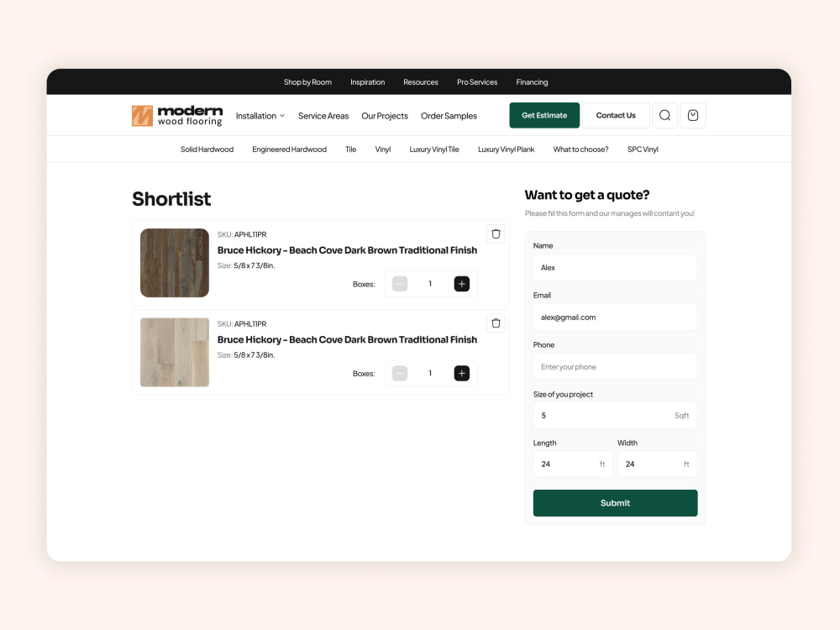Open Shop by Room in top bar
The height and width of the screenshot is (630, 840).
coord(307,82)
